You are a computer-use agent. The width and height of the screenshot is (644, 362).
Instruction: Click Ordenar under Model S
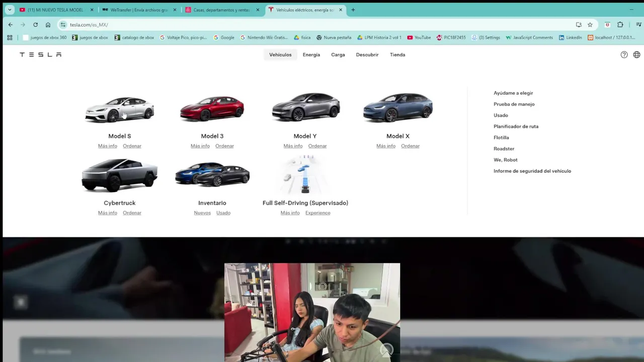pyautogui.click(x=132, y=146)
